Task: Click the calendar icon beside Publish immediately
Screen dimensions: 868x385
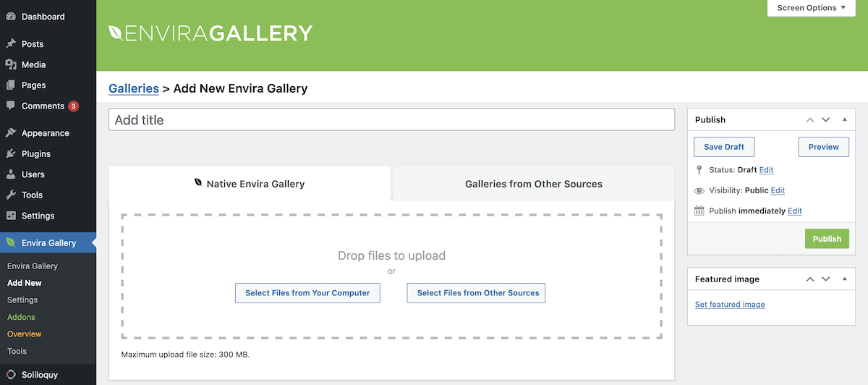Action: tap(699, 211)
